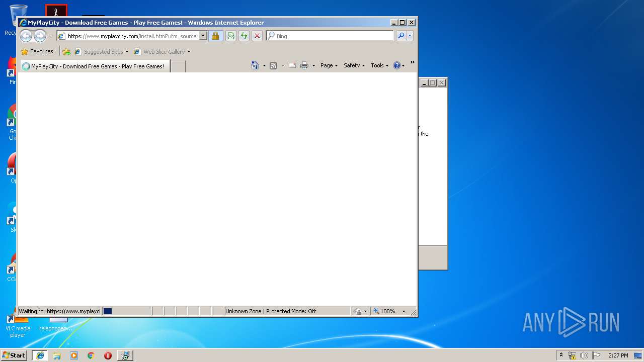Expand the address bar autocomplete dropdown
Image resolution: width=644 pixels, height=362 pixels.
click(203, 36)
